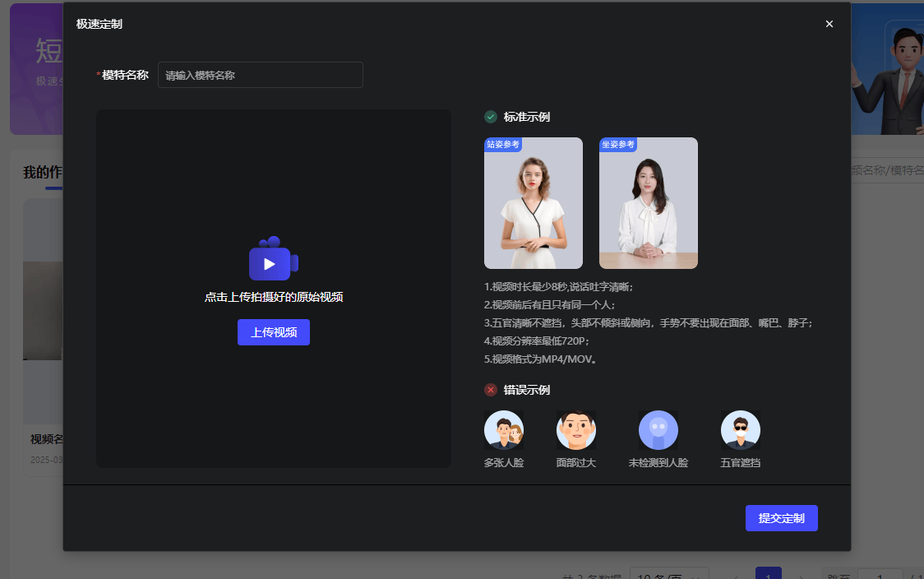Click page number 1 in pagination
The width and height of the screenshot is (924, 579).
pos(768,575)
